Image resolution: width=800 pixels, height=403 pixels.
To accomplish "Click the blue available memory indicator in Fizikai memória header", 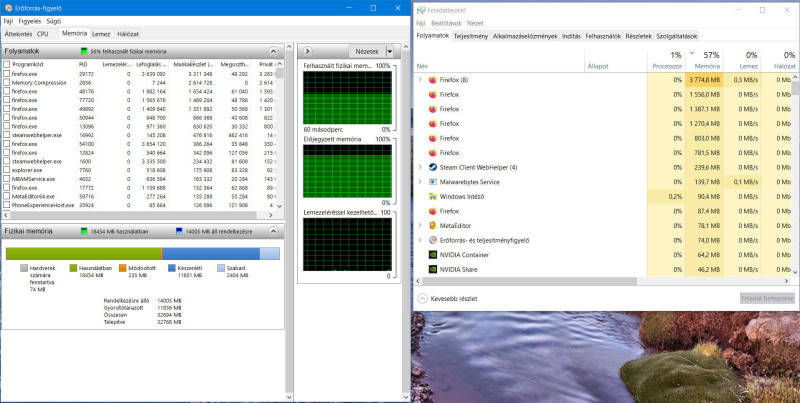I will pyautogui.click(x=179, y=231).
